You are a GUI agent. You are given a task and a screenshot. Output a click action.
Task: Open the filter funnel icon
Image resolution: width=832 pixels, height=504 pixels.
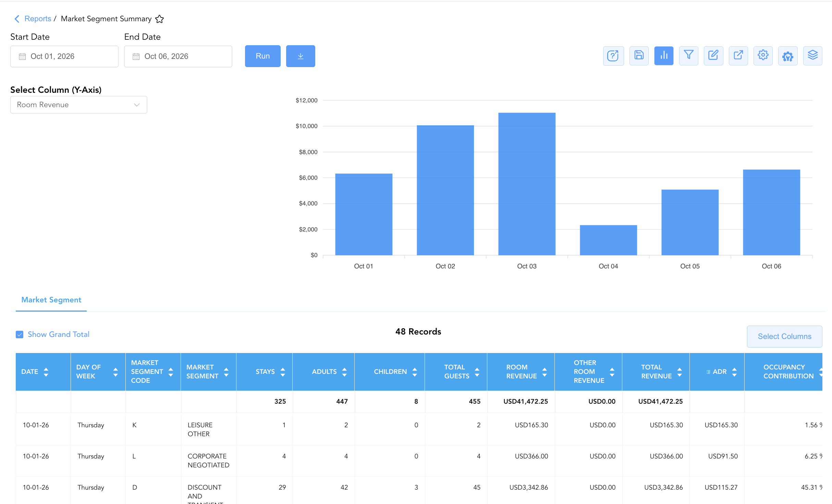click(x=688, y=56)
